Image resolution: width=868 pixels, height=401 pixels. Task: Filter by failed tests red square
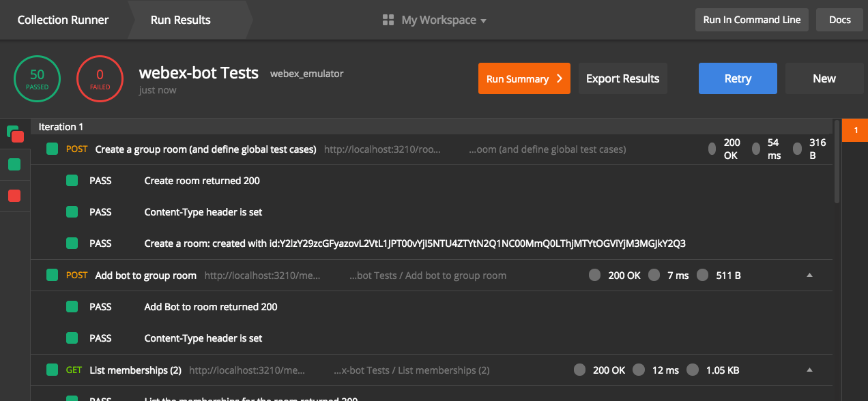pos(14,196)
